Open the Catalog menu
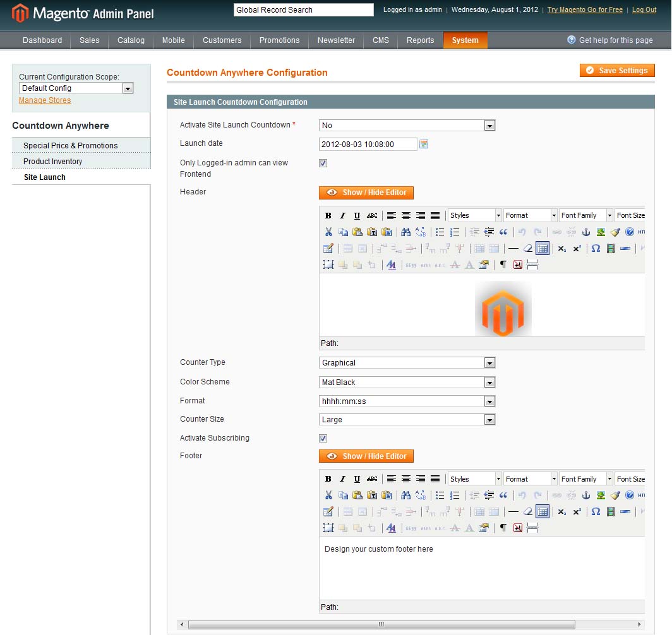672x635 pixels. pos(131,40)
